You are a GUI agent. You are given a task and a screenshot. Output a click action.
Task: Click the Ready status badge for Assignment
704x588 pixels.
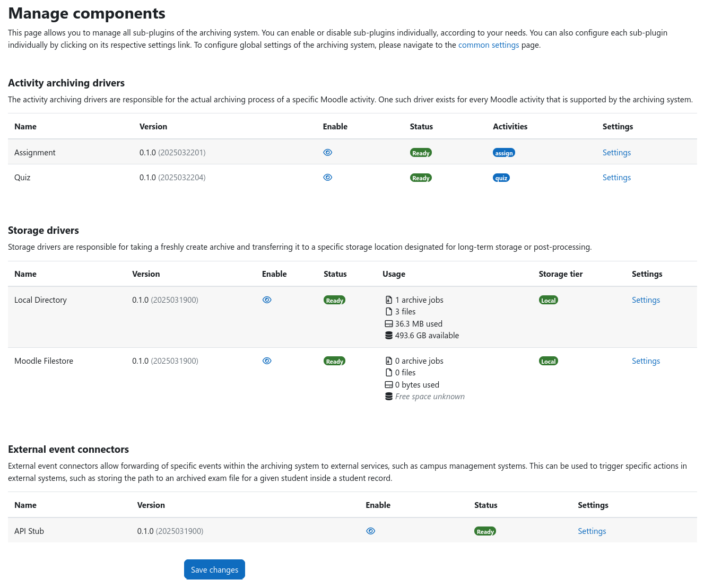click(421, 153)
